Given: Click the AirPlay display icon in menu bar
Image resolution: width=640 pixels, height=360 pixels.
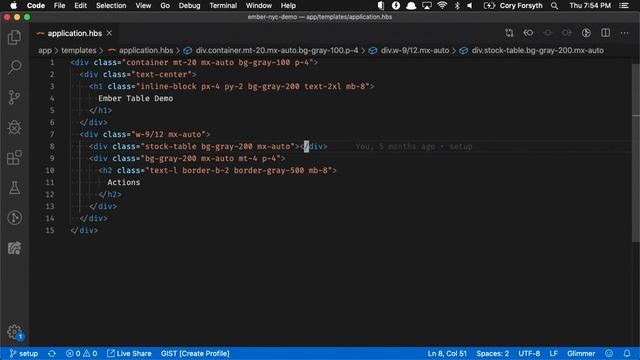Looking at the screenshot, I should click(427, 6).
